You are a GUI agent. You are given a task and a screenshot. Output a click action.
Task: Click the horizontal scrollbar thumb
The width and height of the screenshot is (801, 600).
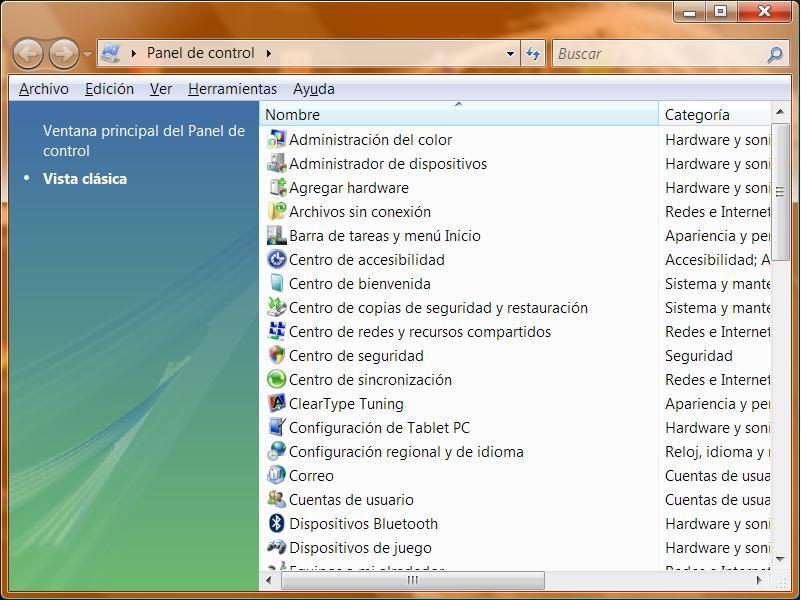point(413,580)
